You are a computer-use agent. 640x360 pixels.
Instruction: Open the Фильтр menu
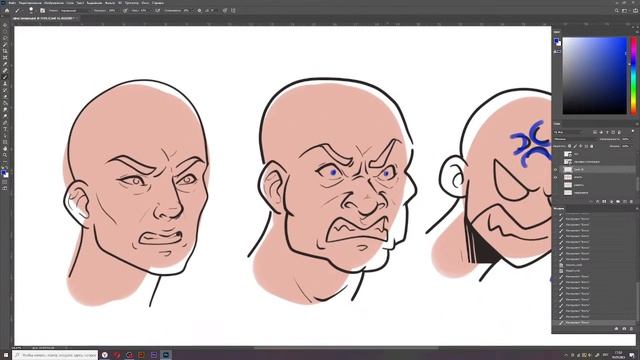pyautogui.click(x=109, y=3)
